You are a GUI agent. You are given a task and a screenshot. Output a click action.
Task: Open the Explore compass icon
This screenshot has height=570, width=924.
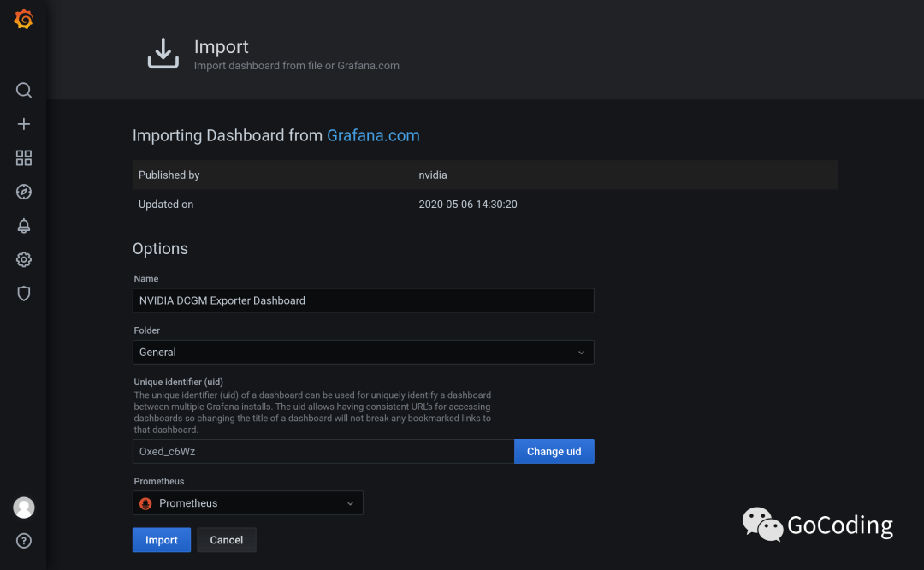(x=24, y=192)
